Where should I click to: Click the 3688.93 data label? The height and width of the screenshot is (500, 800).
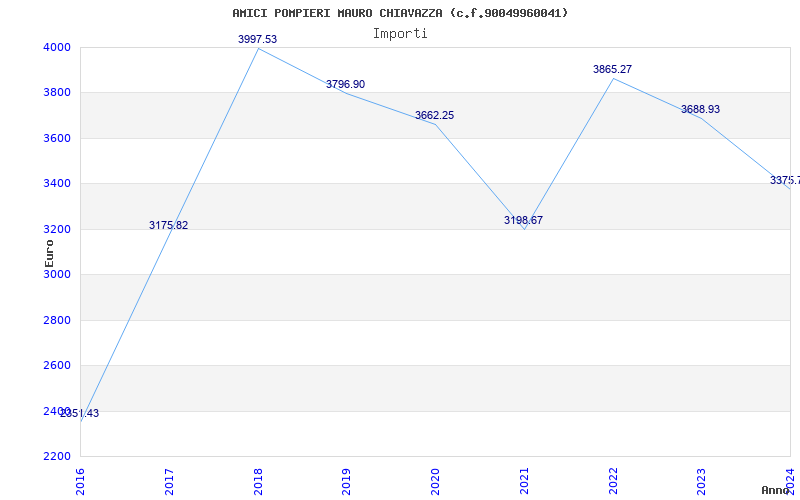(701, 109)
